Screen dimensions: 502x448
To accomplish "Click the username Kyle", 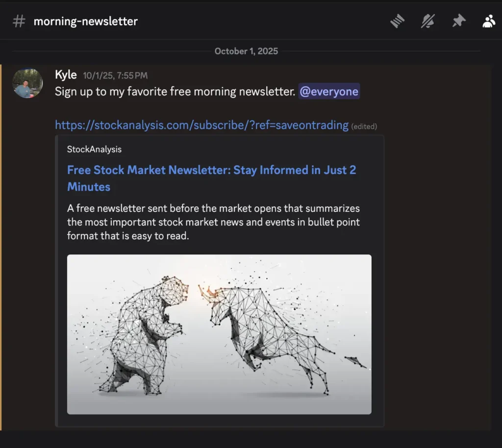I will (x=66, y=75).
